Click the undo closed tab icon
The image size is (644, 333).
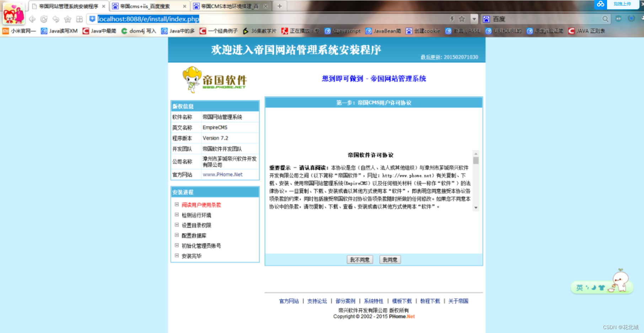pos(56,19)
